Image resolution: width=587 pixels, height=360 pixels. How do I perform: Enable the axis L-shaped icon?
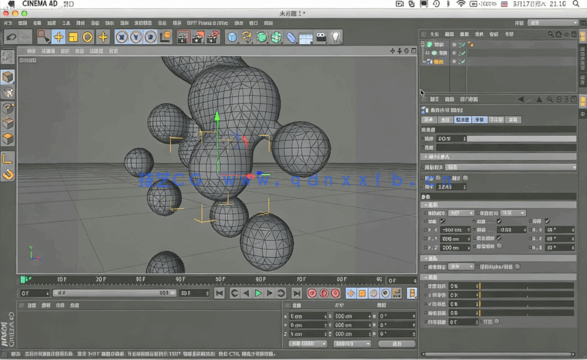[7, 159]
